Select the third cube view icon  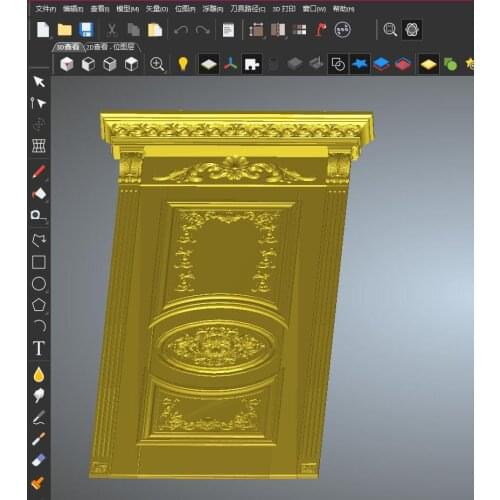(110, 64)
